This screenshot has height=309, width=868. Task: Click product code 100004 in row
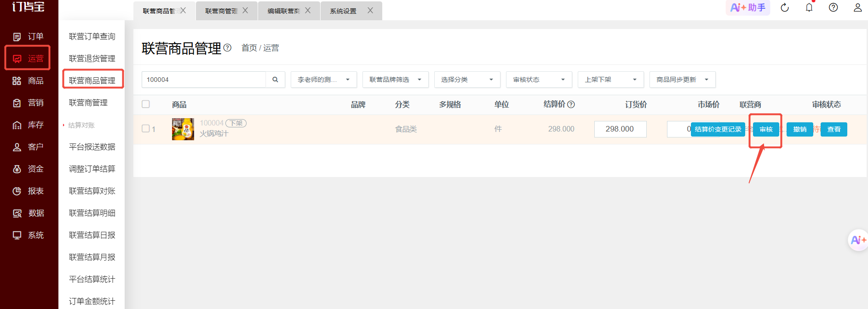212,123
